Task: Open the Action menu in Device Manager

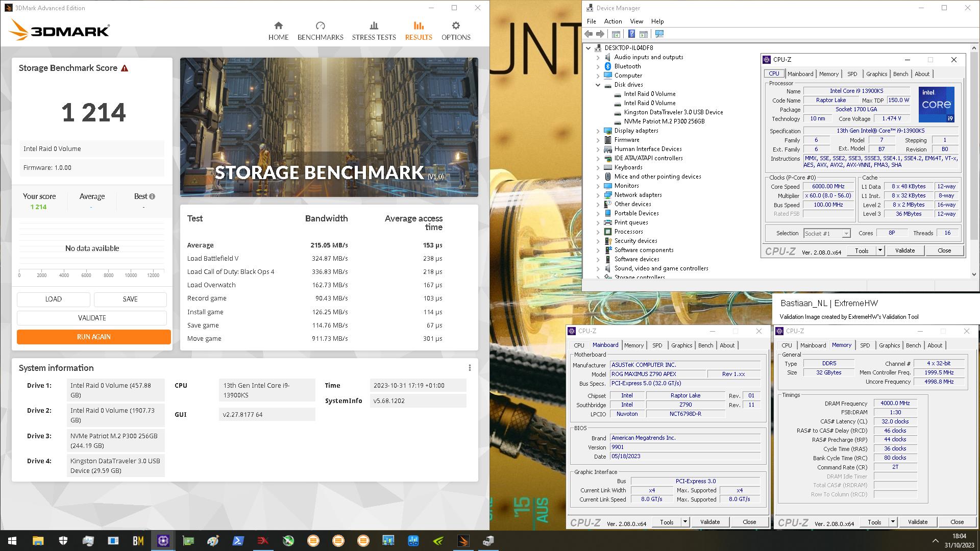Action: [x=613, y=21]
